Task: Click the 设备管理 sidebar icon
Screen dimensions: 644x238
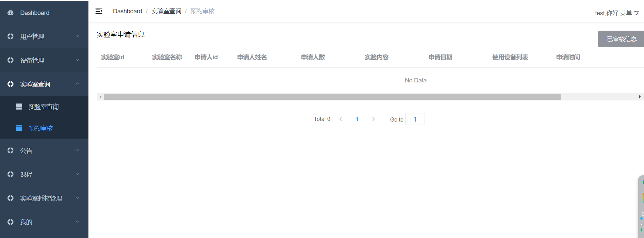Action: tap(11, 60)
